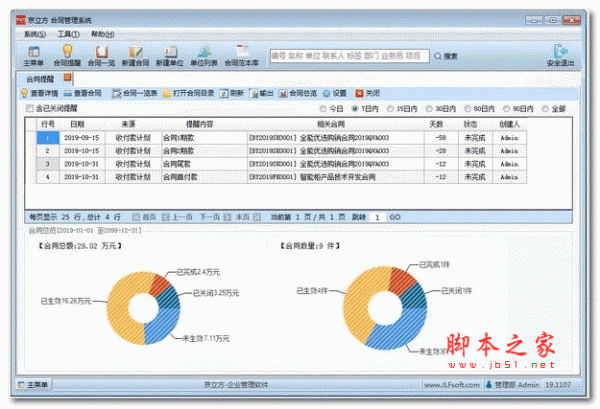The width and height of the screenshot is (600, 409).
Task: Click www.JLFsoft.com in the status bar
Action: tap(452, 385)
